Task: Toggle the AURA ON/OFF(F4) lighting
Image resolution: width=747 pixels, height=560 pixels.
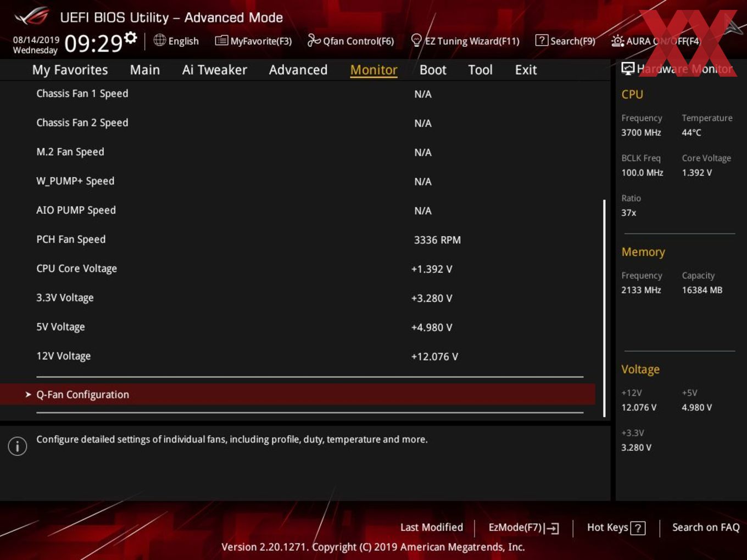Action: pyautogui.click(x=656, y=41)
